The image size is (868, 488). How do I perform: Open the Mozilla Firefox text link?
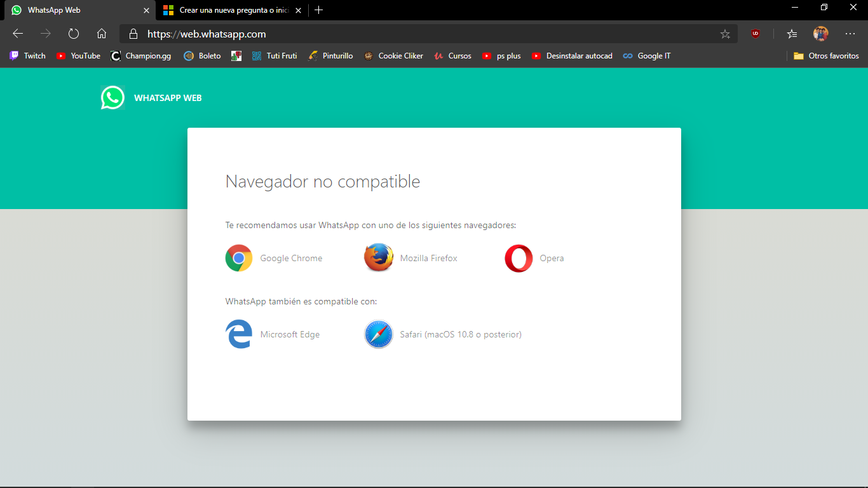429,258
